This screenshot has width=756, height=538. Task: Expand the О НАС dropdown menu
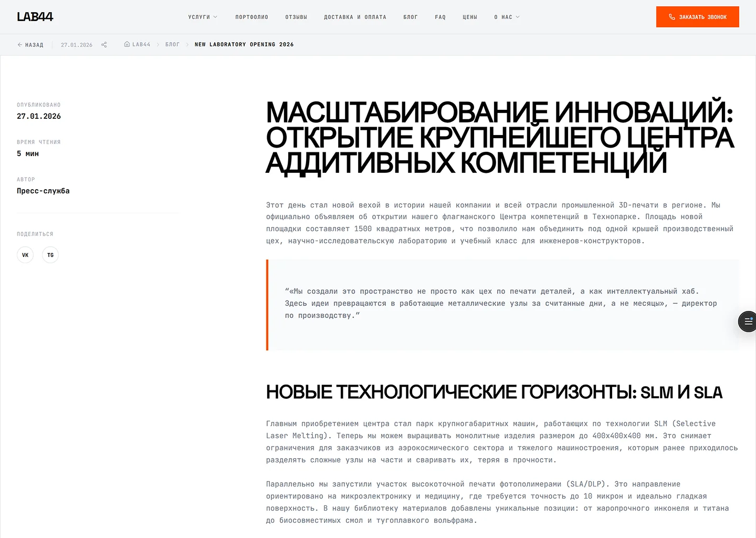[x=507, y=16]
